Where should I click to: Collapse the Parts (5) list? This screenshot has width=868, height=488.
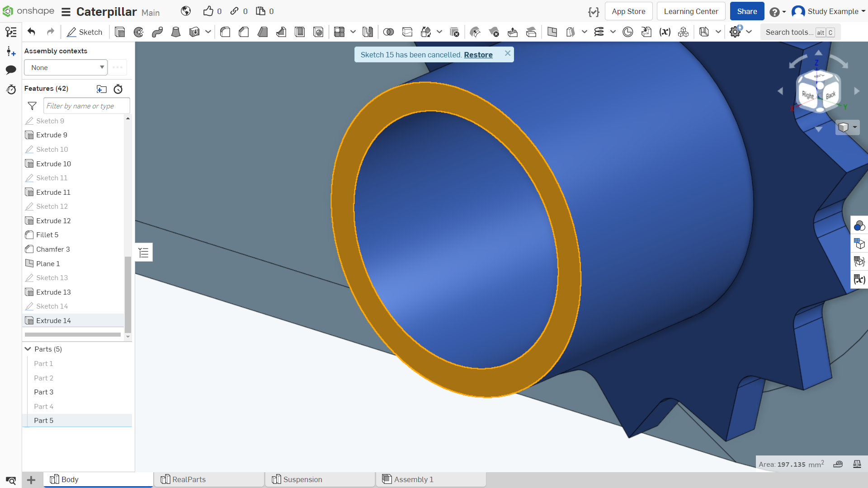tap(28, 349)
